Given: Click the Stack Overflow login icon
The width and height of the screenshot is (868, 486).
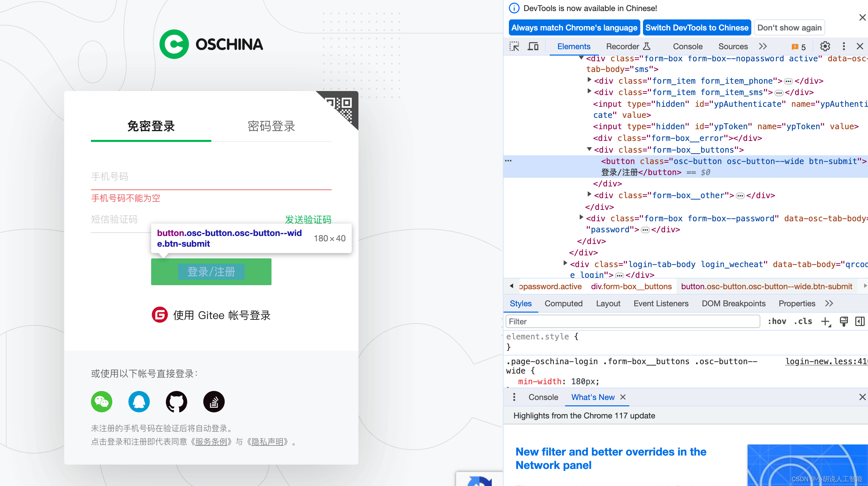Looking at the screenshot, I should pos(214,402).
